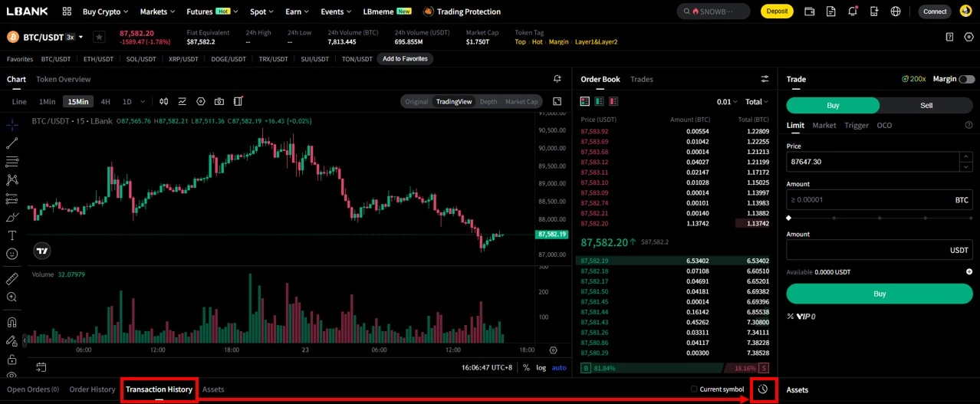This screenshot has height=404, width=980.
Task: Switch chart to Original mode
Action: (x=416, y=101)
